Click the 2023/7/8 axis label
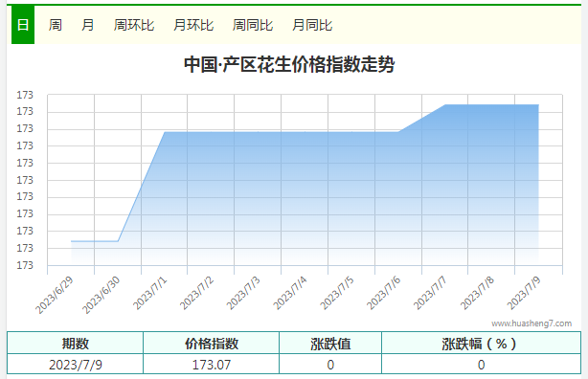The image size is (588, 379). (x=478, y=294)
